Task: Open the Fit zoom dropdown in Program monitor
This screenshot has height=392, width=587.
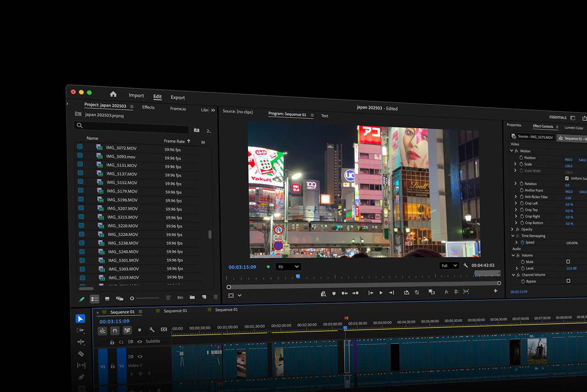Action: tap(288, 266)
